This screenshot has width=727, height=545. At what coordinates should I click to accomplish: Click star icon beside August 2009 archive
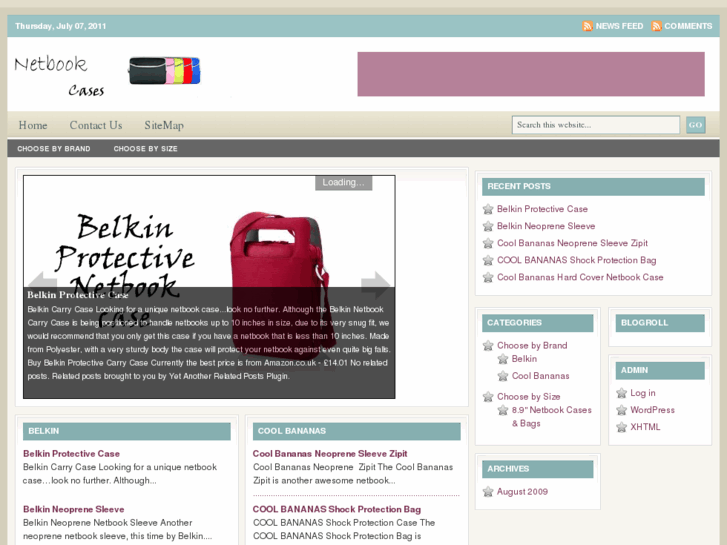488,492
